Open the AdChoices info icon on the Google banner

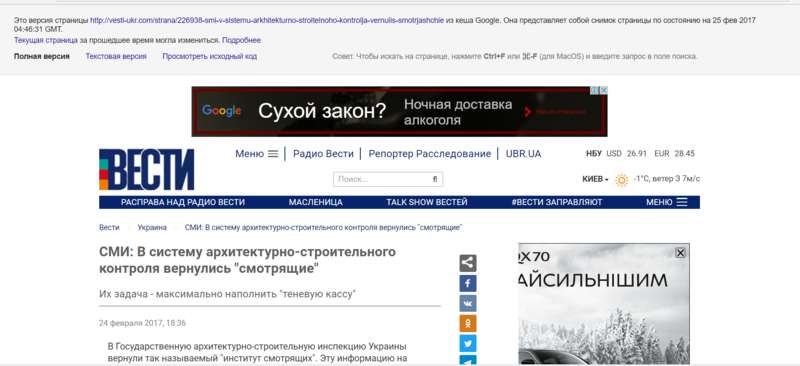pos(595,90)
